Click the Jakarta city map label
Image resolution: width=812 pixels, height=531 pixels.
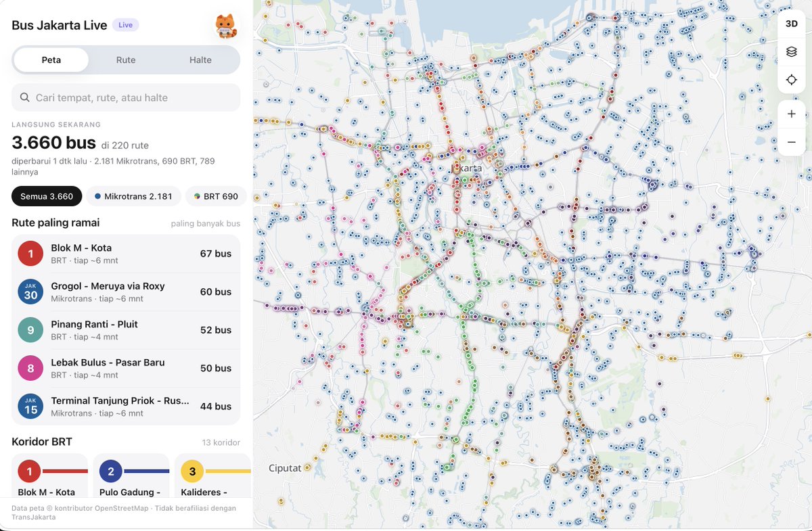[467, 167]
